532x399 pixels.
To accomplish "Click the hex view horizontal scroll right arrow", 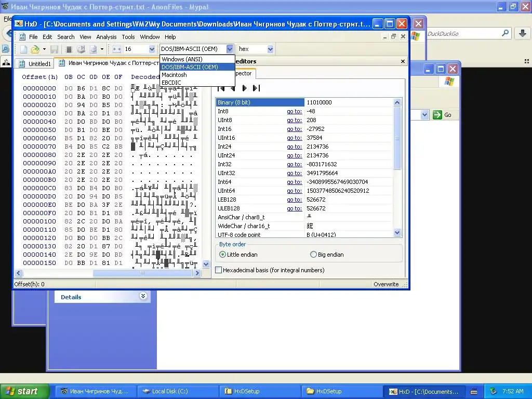I will point(197,273).
